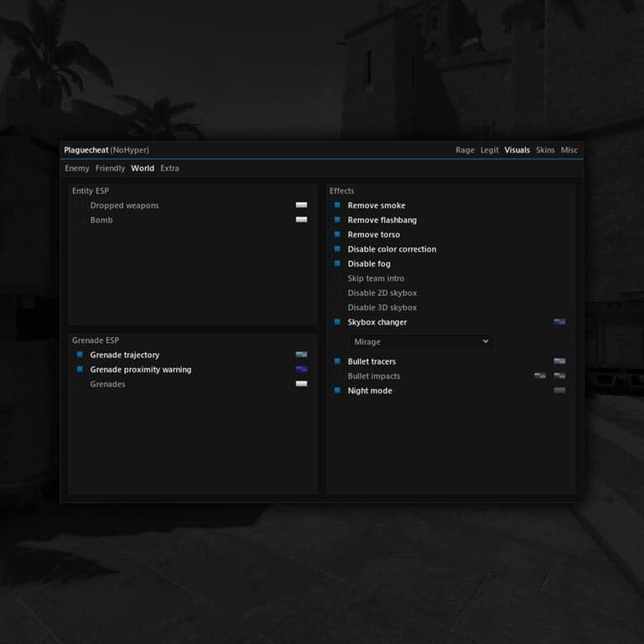Open Bomb ESP color swatch

[301, 220]
